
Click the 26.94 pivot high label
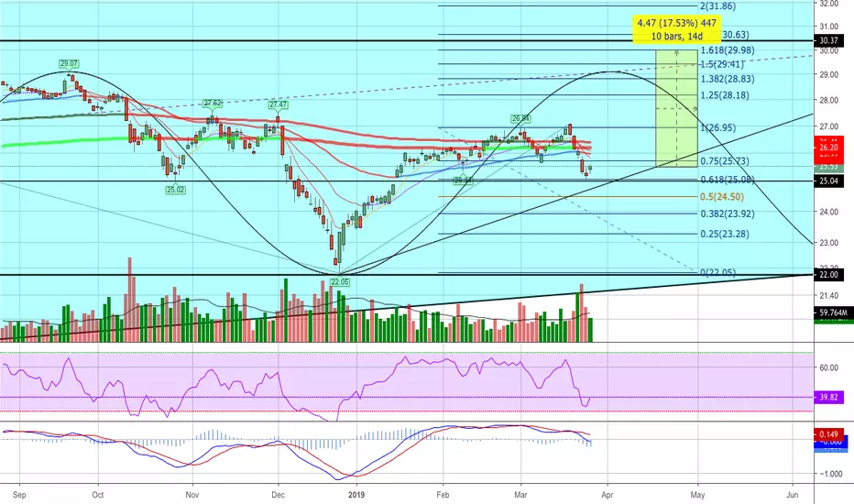520,118
